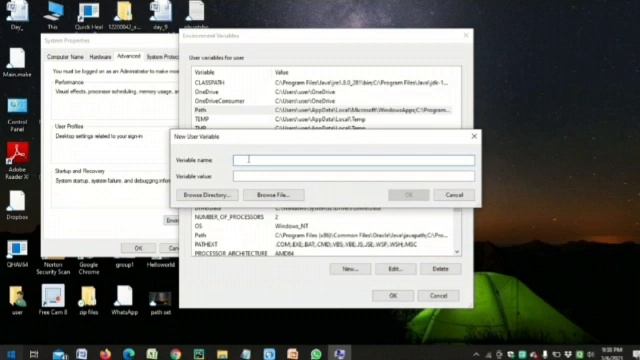This screenshot has width=640, height=360.
Task: Open Google Chrome from the taskbar
Action: [x=176, y=354]
